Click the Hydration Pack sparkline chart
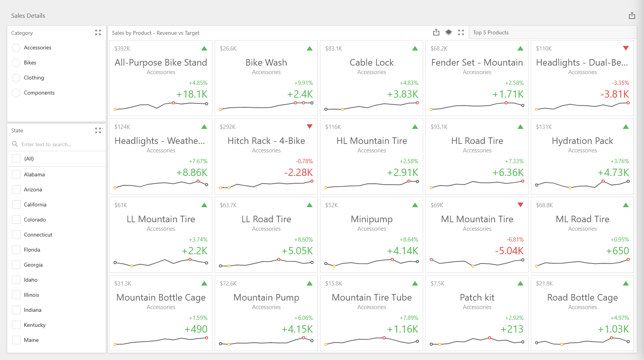 582,184
